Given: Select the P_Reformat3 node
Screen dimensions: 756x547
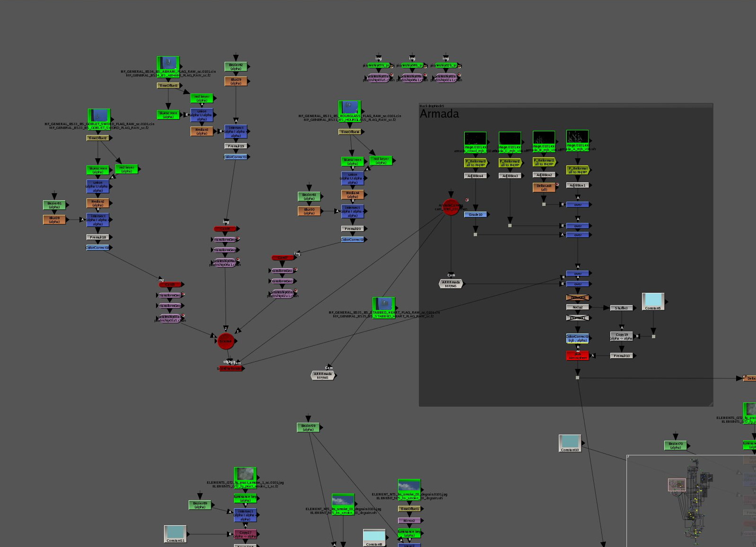Looking at the screenshot, I should coord(476,163).
